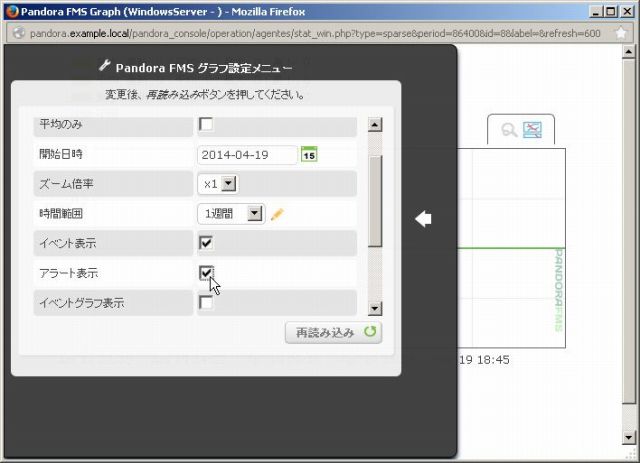Click the settings panel scroll down arrow
This screenshot has width=640, height=463.
pyautogui.click(x=375, y=308)
